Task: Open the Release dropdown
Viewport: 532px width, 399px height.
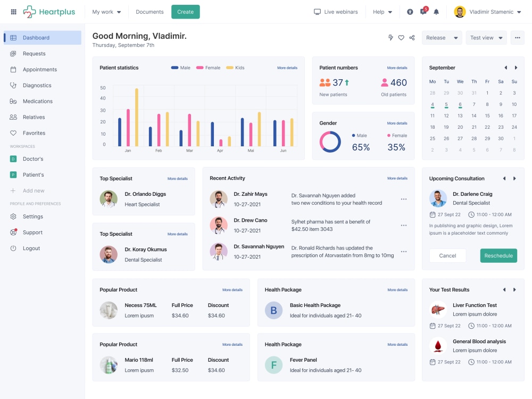Action: coord(442,37)
